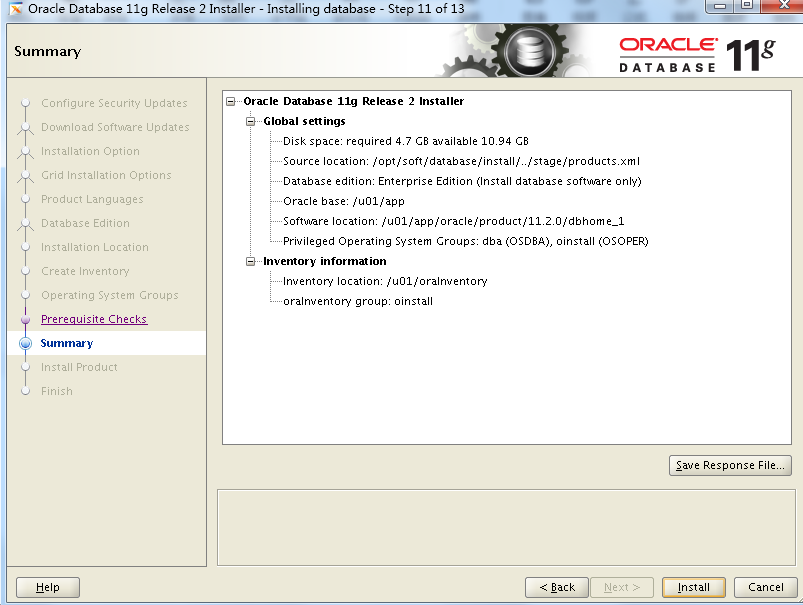
Task: Click the installer icon in title bar
Action: click(x=16, y=9)
